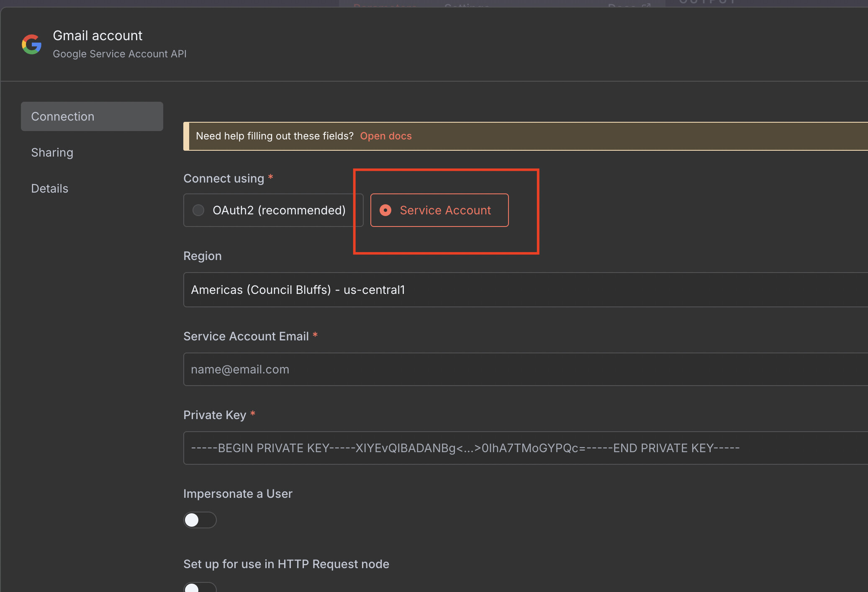Enable the Impersonate a User toggle
This screenshot has height=592, width=868.
(200, 520)
